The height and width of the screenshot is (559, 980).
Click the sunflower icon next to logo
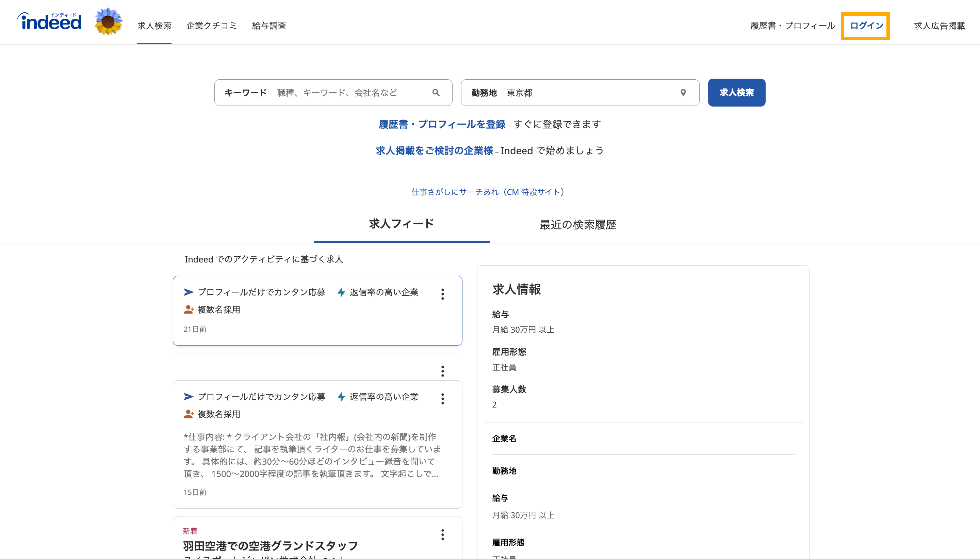[109, 22]
